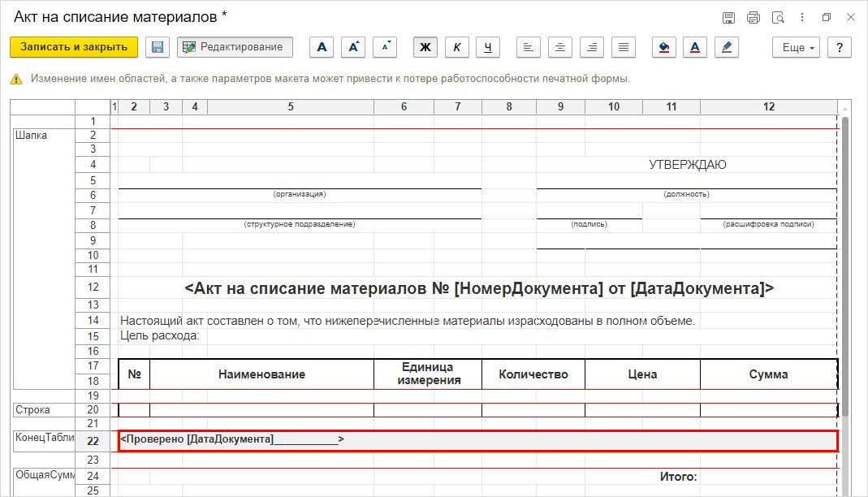Select column 5 header
Image resolution: width=868 pixels, height=497 pixels.
click(x=291, y=107)
